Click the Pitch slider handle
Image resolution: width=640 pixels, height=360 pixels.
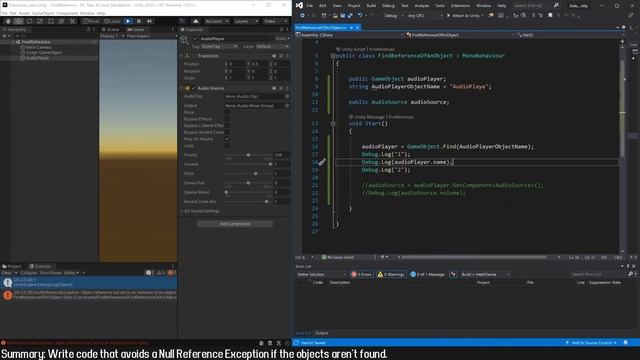(x=256, y=173)
